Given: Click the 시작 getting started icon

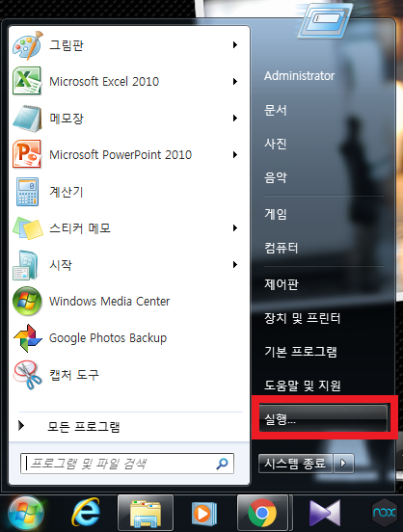Looking at the screenshot, I should tap(25, 265).
